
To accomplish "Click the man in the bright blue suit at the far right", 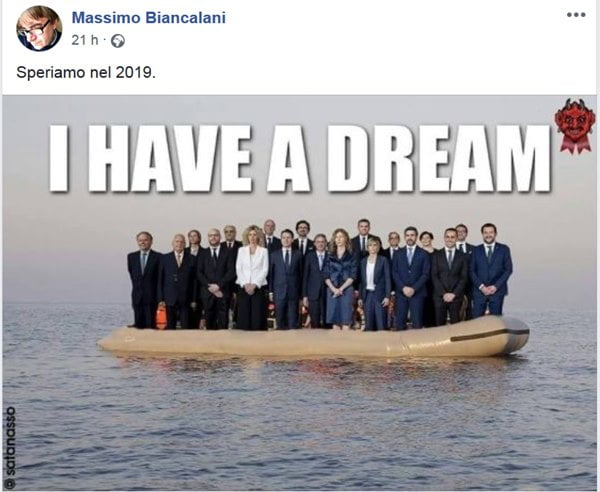I will click(491, 270).
